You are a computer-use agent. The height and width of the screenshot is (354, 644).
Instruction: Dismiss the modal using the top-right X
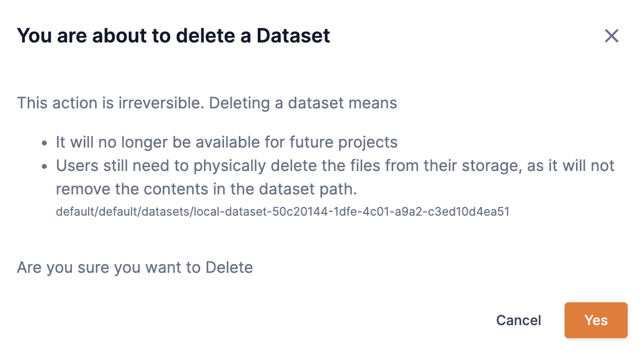click(x=611, y=36)
